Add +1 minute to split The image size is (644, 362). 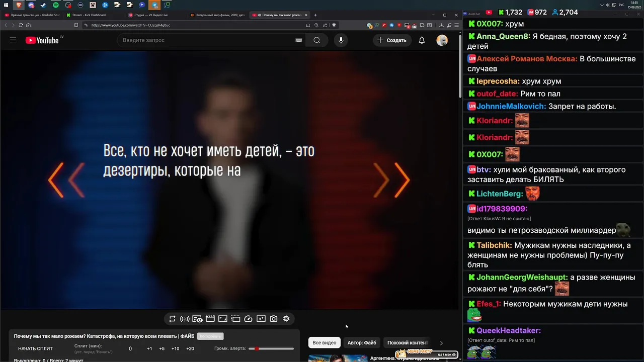(x=149, y=348)
